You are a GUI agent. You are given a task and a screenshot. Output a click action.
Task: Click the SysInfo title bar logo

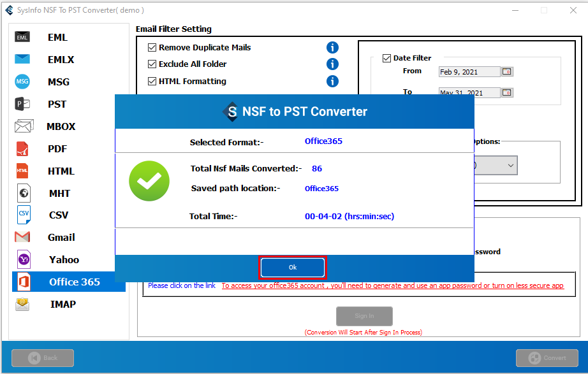pos(10,10)
